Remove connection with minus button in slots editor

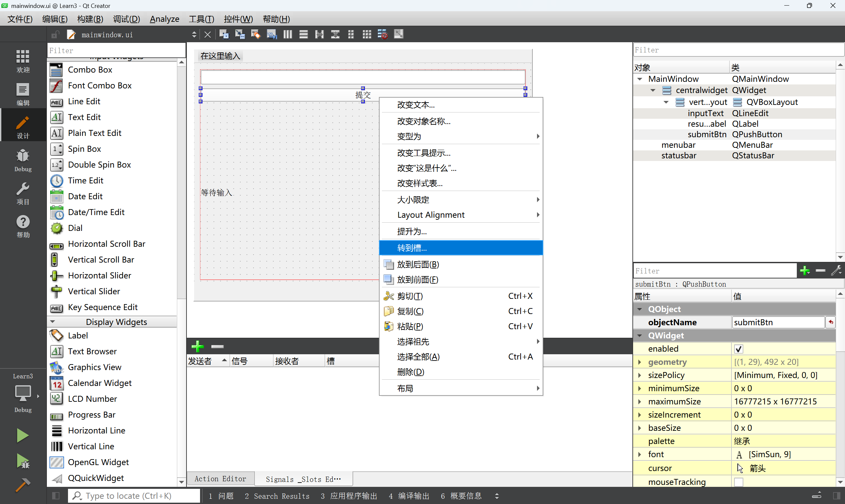point(218,346)
